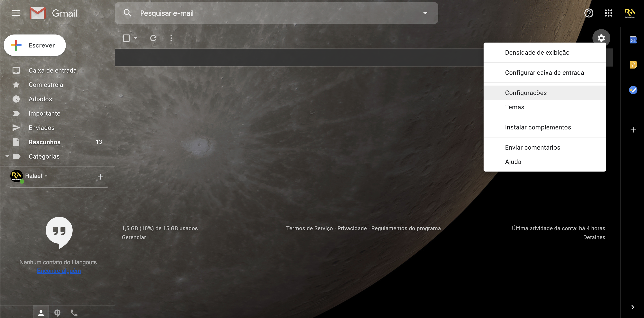Viewport: 644px width, 318px height.
Task: Tick the select all messages checkbox
Action: click(126, 38)
